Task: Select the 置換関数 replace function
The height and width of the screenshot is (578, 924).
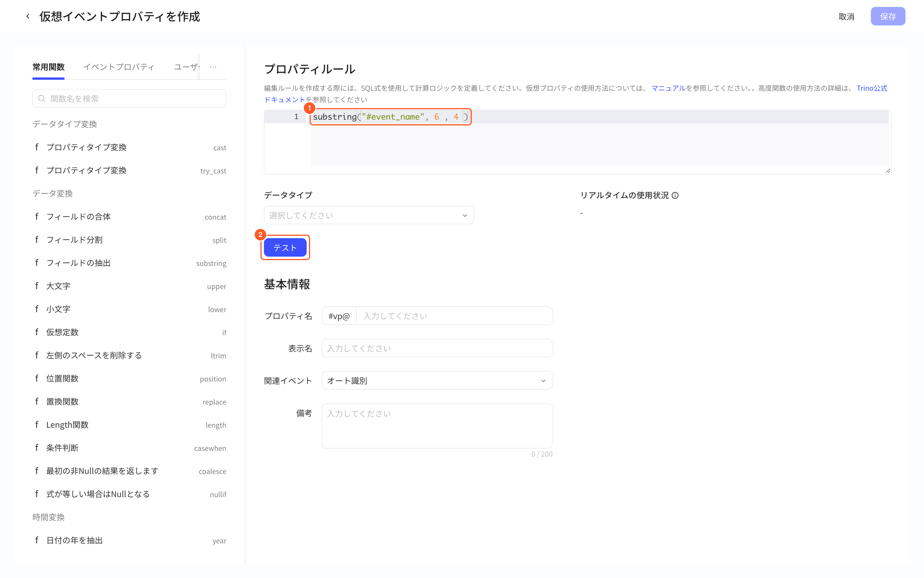Action: tap(129, 402)
